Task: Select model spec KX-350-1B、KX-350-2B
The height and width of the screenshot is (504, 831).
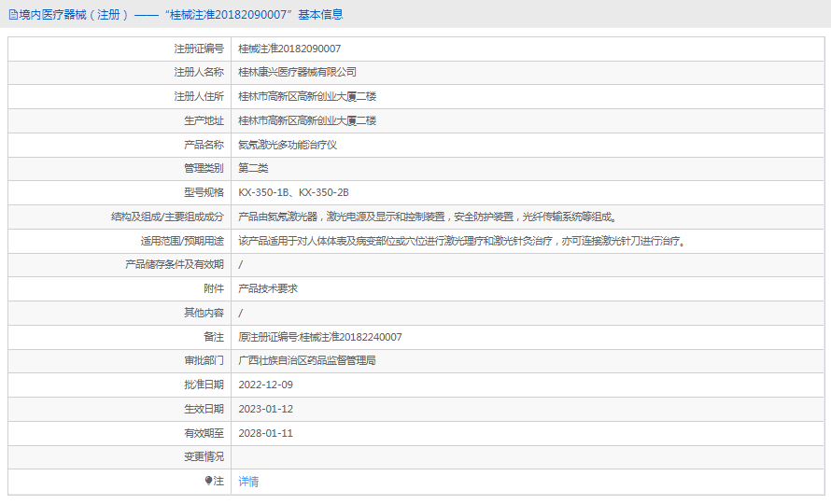Action: coord(293,192)
